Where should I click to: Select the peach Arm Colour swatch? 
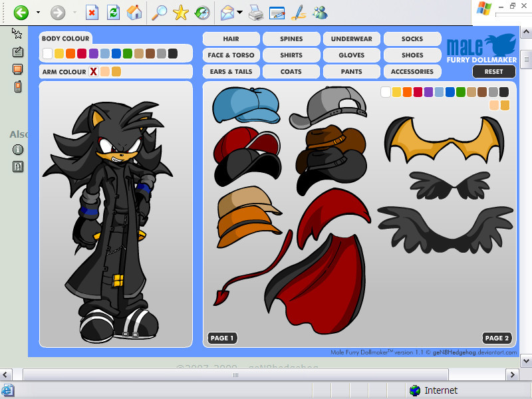tap(105, 72)
